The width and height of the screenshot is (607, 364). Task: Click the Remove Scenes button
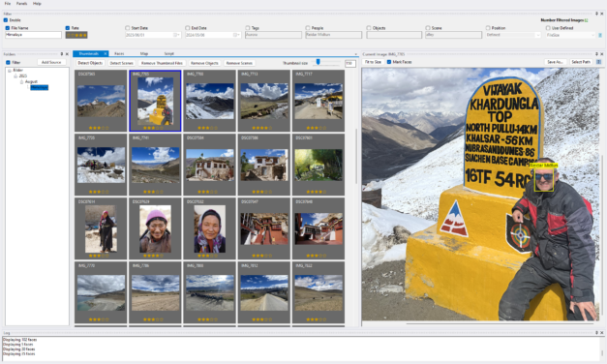[x=239, y=63]
